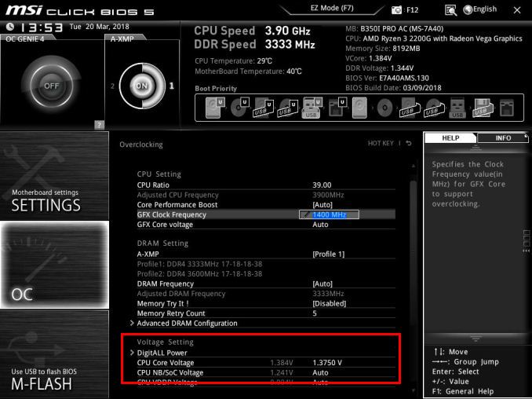532x399 pixels.
Task: Open the SETTINGS section tile
Action: [54, 176]
